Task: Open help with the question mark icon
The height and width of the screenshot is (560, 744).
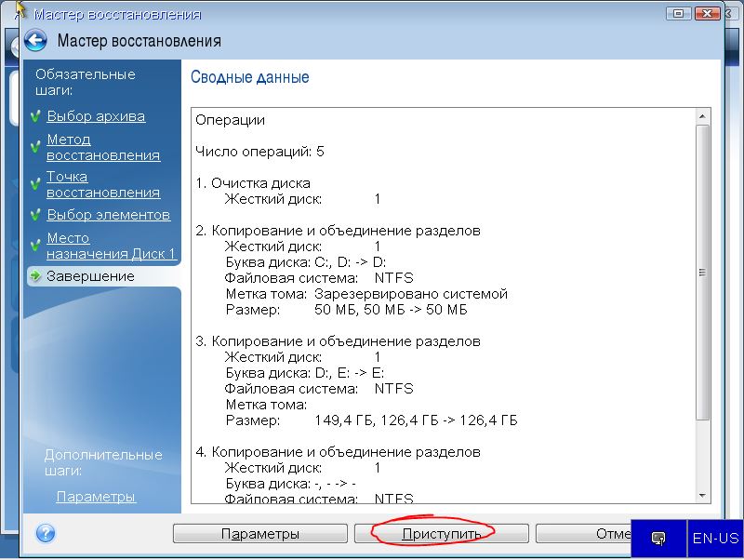Action: pyautogui.click(x=45, y=534)
